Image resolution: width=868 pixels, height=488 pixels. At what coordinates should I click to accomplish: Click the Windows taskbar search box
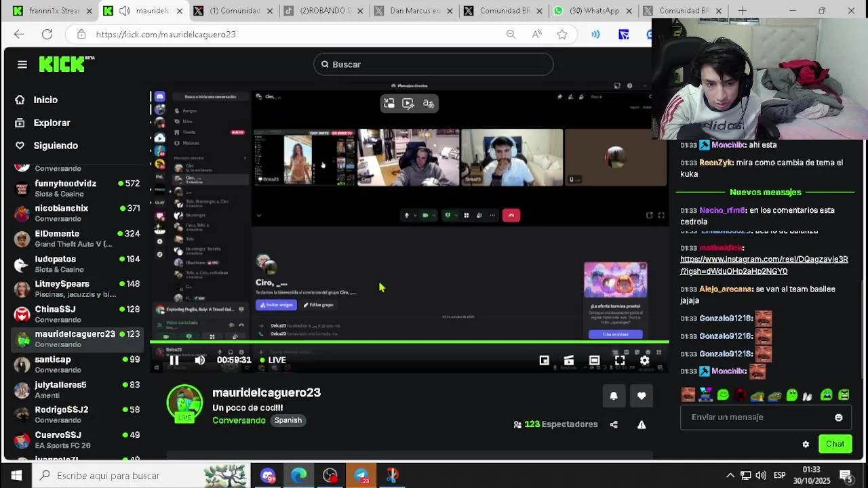coord(141,476)
